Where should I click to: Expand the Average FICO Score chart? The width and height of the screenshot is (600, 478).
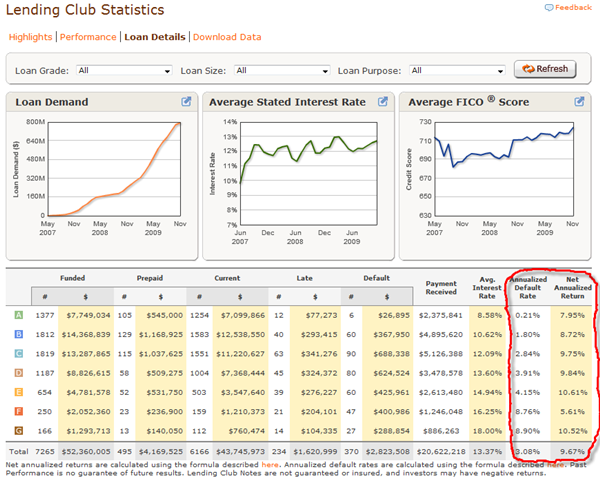(x=579, y=101)
